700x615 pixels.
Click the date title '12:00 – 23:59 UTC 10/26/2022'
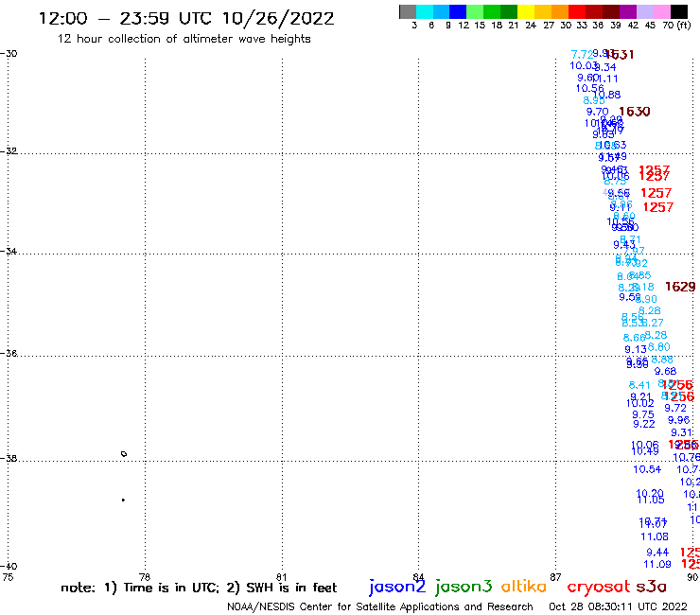186,18
